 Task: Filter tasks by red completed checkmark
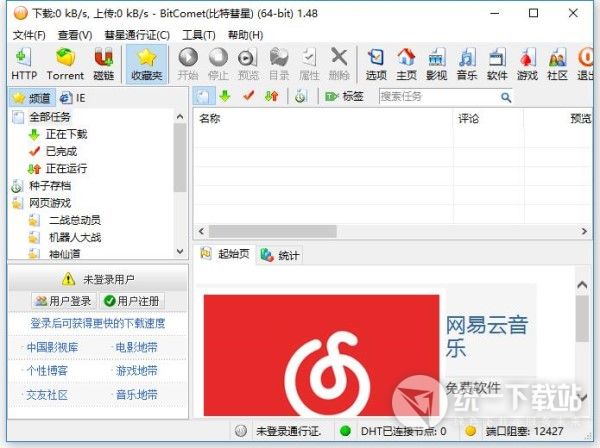(248, 97)
